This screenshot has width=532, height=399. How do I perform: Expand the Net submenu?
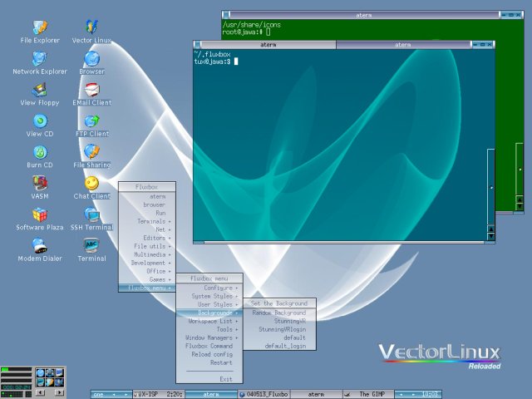tap(147, 229)
